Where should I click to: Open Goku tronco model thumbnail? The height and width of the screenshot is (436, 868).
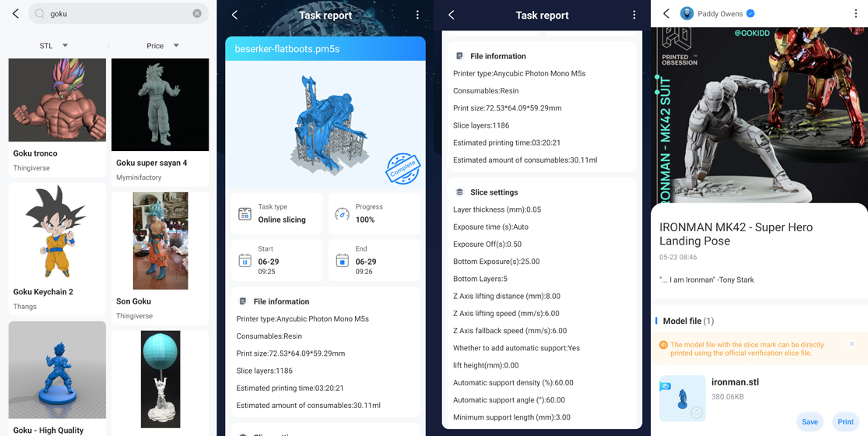click(x=57, y=100)
